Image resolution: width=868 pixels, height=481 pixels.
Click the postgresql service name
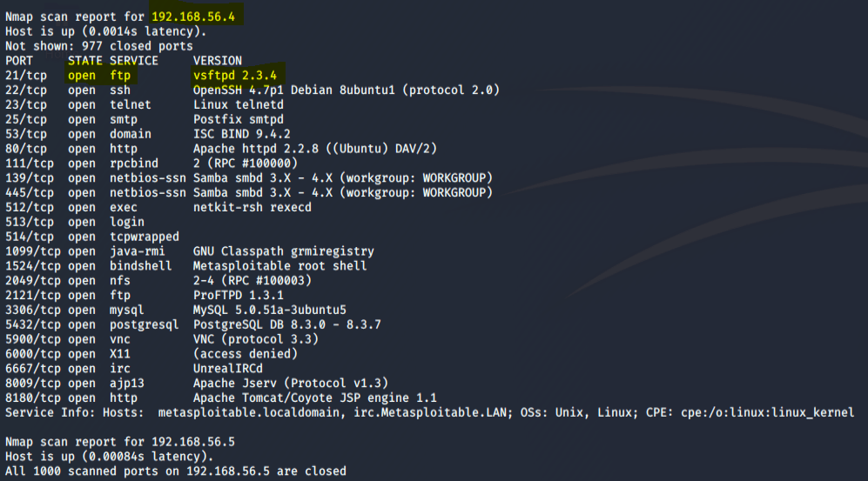click(x=145, y=325)
